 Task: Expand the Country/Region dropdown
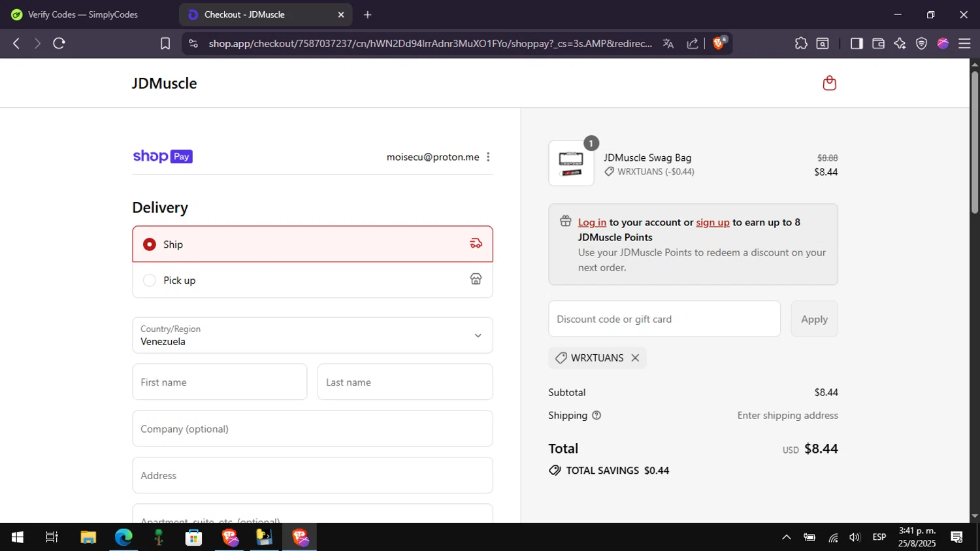pyautogui.click(x=312, y=335)
